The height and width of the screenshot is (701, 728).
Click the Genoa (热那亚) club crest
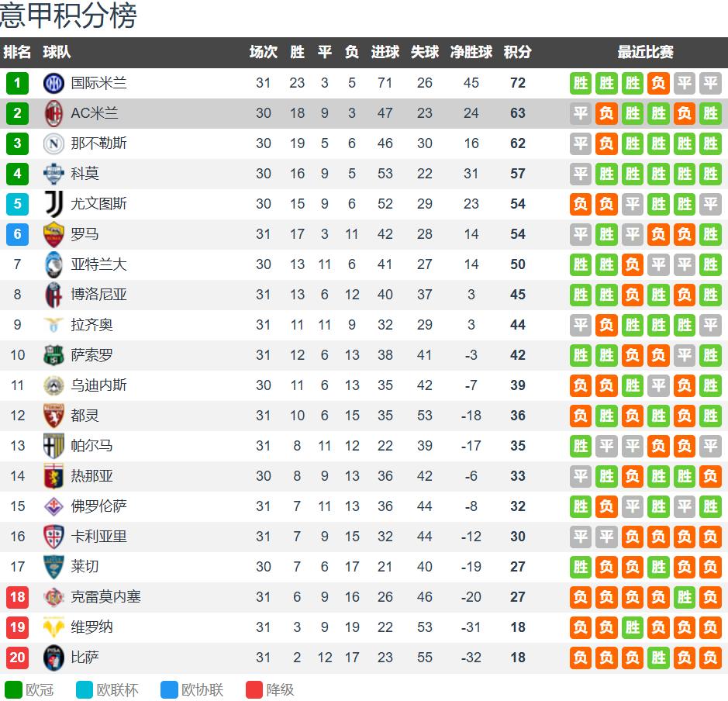[x=54, y=476]
